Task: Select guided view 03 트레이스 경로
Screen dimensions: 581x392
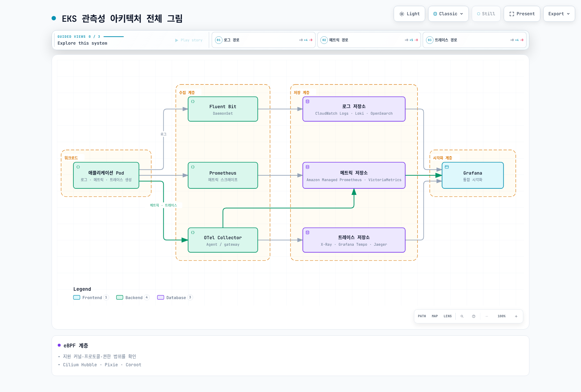Action: 475,40
